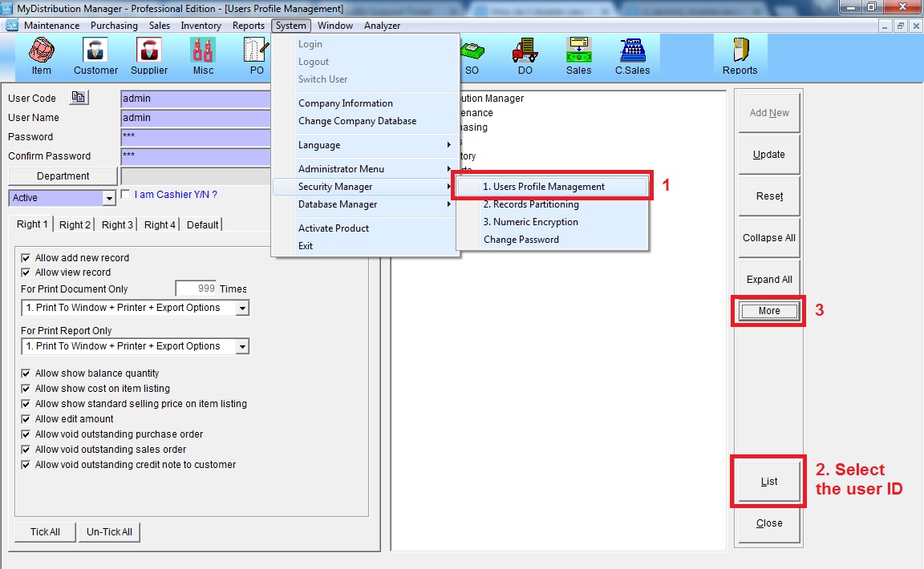Viewport: 924px width, 569px height.
Task: Toggle the 'I am Cashier Y/N' checkbox
Action: tap(125, 194)
